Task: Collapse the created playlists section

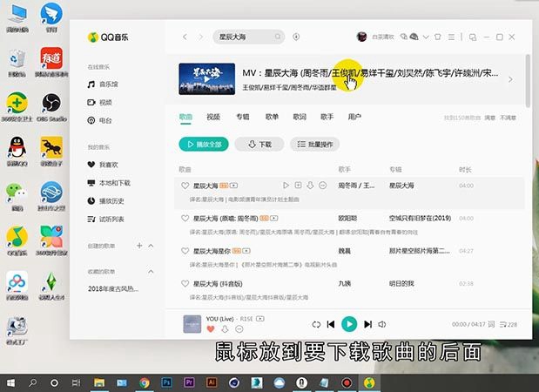Action: tap(151, 246)
